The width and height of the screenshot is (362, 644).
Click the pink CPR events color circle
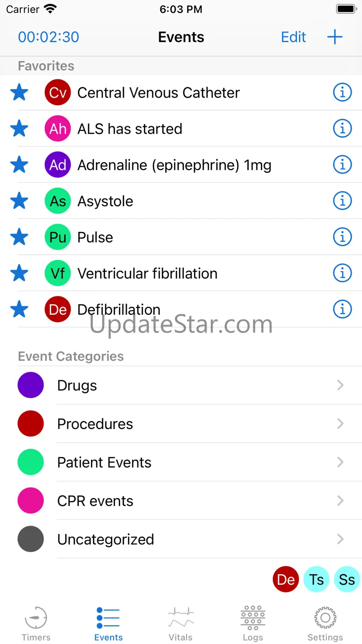pos(31,501)
